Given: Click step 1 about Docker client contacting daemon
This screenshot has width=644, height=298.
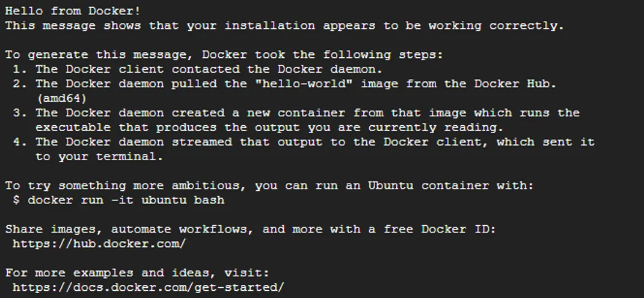Looking at the screenshot, I should click(x=198, y=69).
